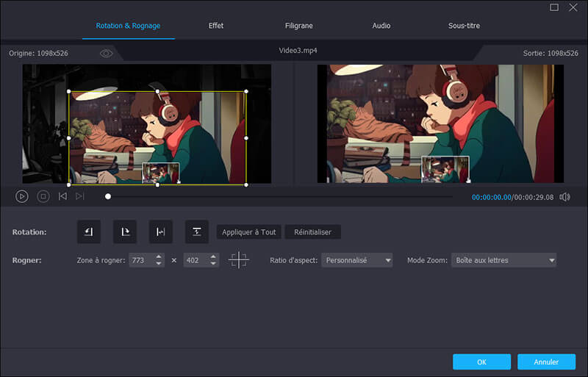Open the Sous-titre tab
The height and width of the screenshot is (377, 588).
464,26
